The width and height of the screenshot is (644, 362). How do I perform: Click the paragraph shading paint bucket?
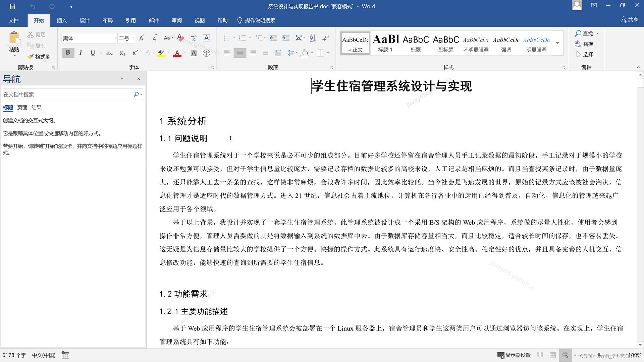(304, 53)
